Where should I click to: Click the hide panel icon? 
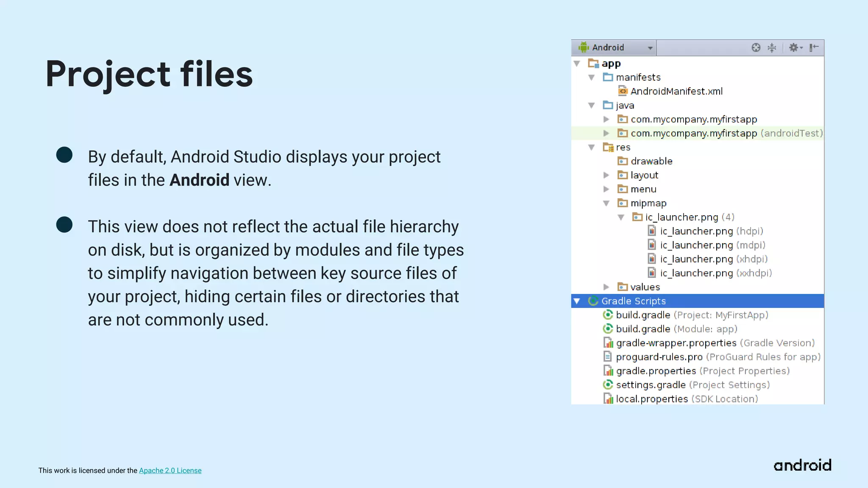pyautogui.click(x=814, y=47)
